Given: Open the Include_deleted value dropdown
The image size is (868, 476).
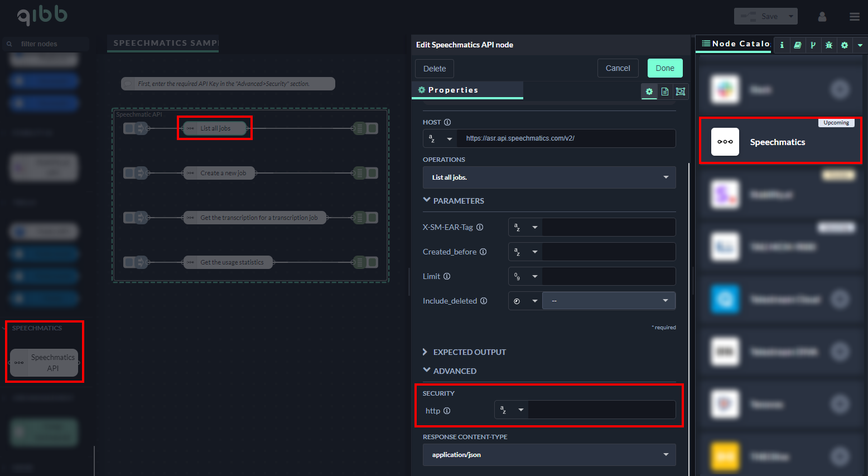Looking at the screenshot, I should [609, 301].
